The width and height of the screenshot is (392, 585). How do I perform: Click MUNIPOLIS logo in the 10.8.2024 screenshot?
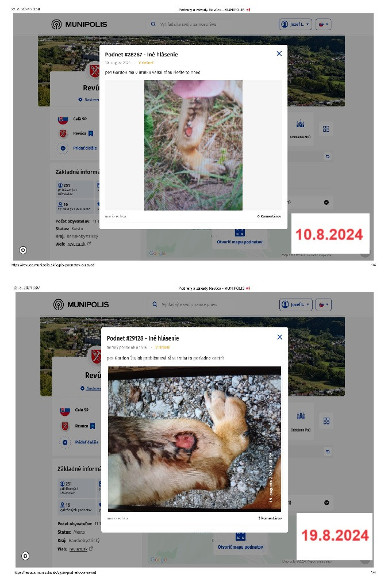[79, 24]
